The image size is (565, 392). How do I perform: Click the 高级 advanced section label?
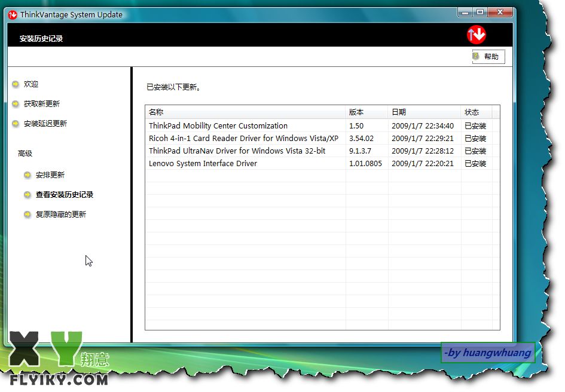(x=25, y=154)
